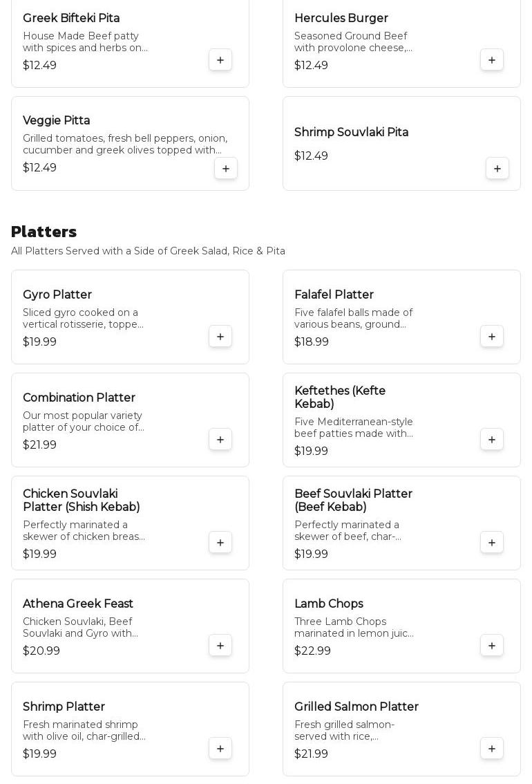Add Gyro Platter using plus icon

pyautogui.click(x=220, y=337)
